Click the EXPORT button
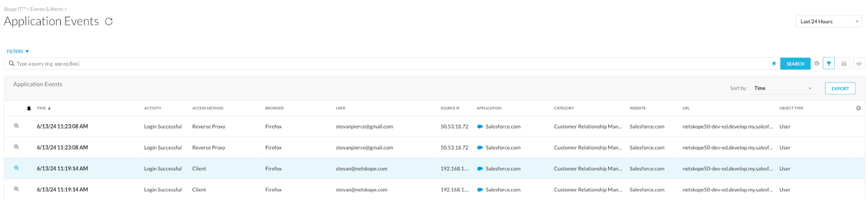Viewport: 868px width, 200px height. point(840,88)
